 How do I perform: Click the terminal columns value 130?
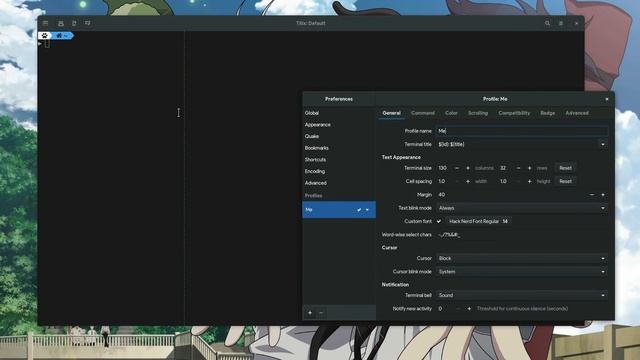(x=443, y=168)
